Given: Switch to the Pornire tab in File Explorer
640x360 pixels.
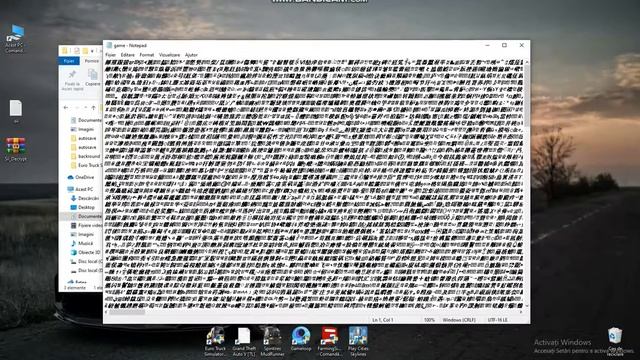Looking at the screenshot, I should pyautogui.click(x=91, y=61).
